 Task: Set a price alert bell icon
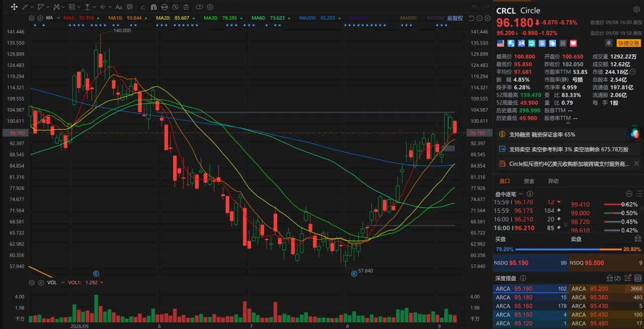pos(609,43)
